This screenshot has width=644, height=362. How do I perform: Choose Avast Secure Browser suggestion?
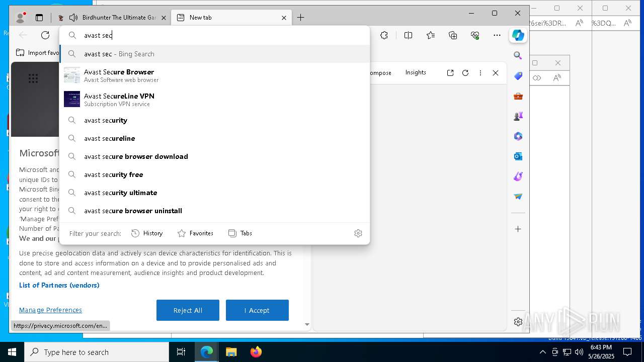tap(215, 75)
